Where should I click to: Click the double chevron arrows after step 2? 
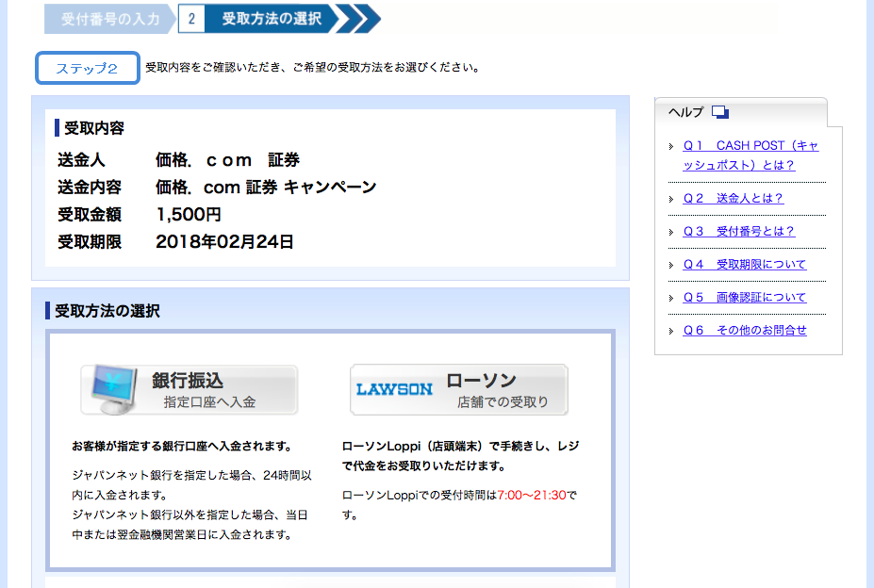tap(359, 19)
